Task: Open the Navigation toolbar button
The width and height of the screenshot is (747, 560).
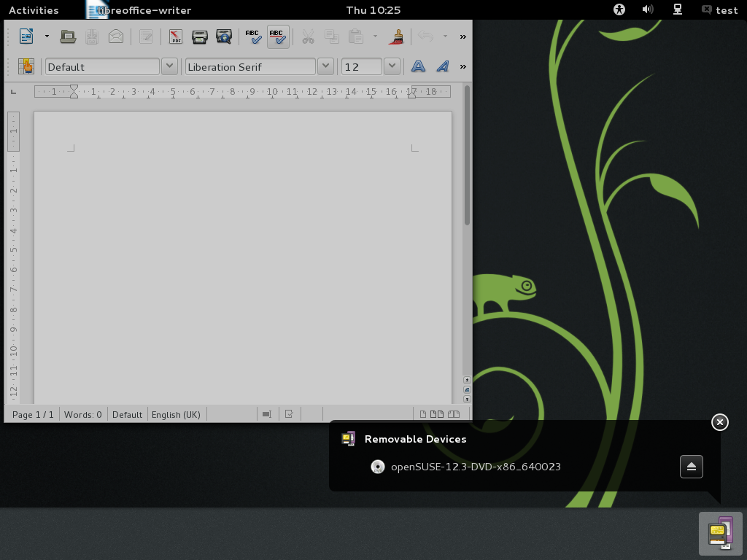Action: 468,389
